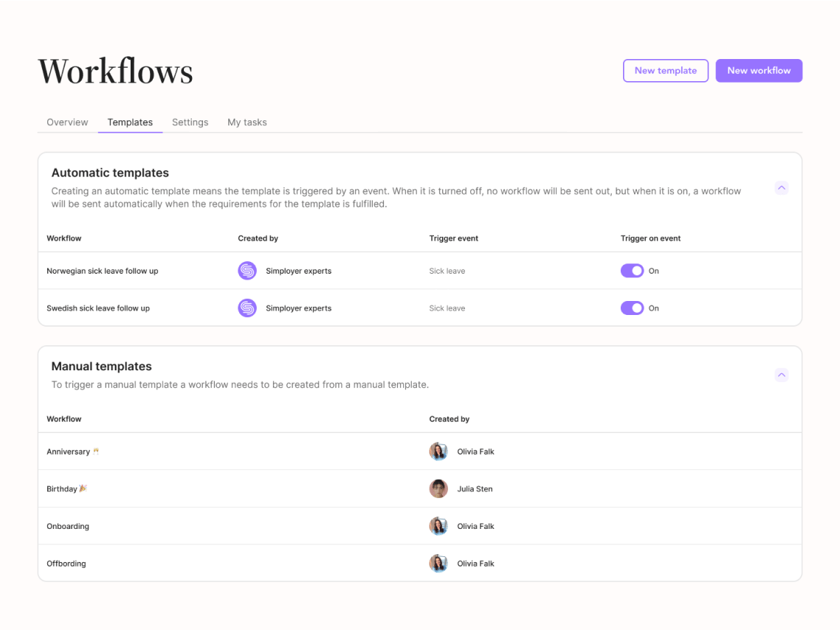Click Olivia Falk's avatar in Onboarding row
Screen dimensions: 840x630
(438, 526)
